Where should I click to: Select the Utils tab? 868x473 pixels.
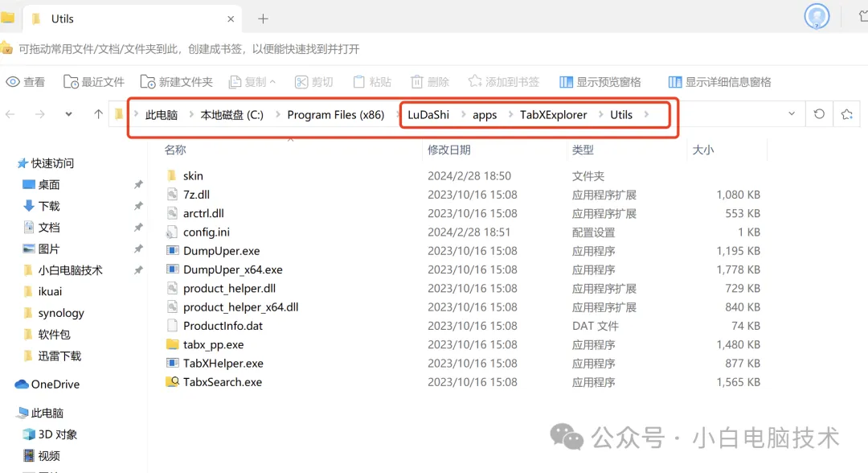[133, 19]
